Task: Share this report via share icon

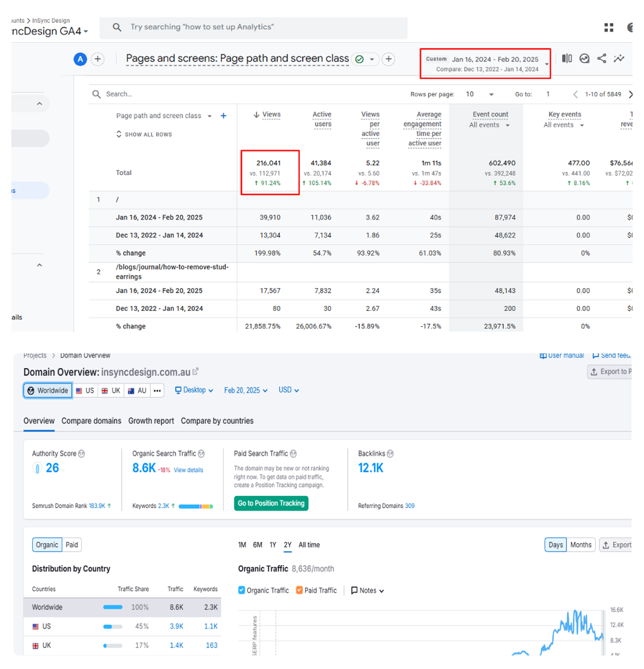Action: (x=601, y=59)
